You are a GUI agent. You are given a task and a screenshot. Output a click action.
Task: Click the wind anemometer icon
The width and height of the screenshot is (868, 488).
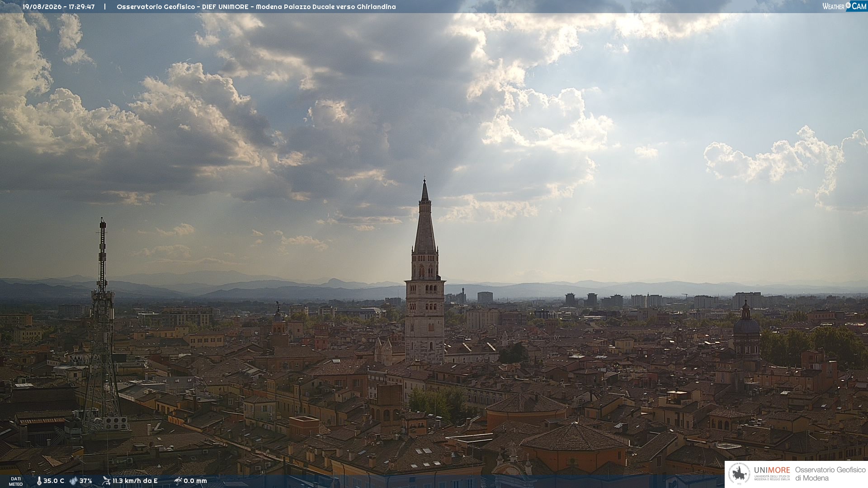pyautogui.click(x=106, y=481)
